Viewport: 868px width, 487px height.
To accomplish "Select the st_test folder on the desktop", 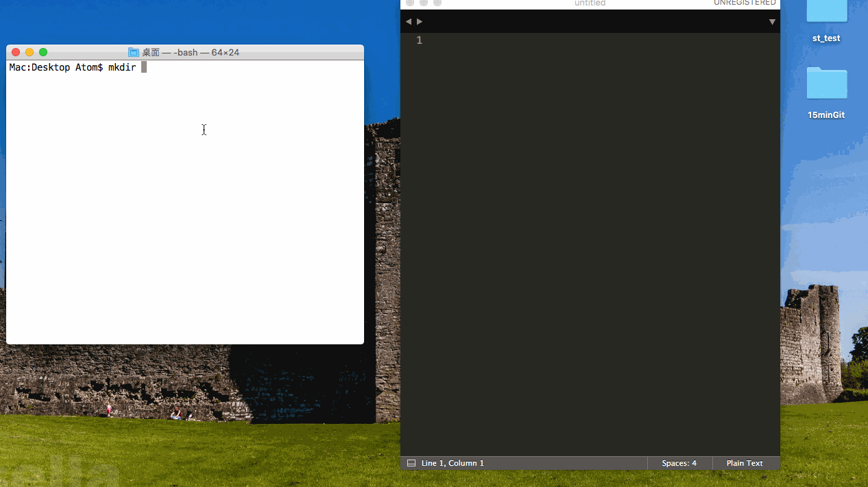I will tap(826, 11).
